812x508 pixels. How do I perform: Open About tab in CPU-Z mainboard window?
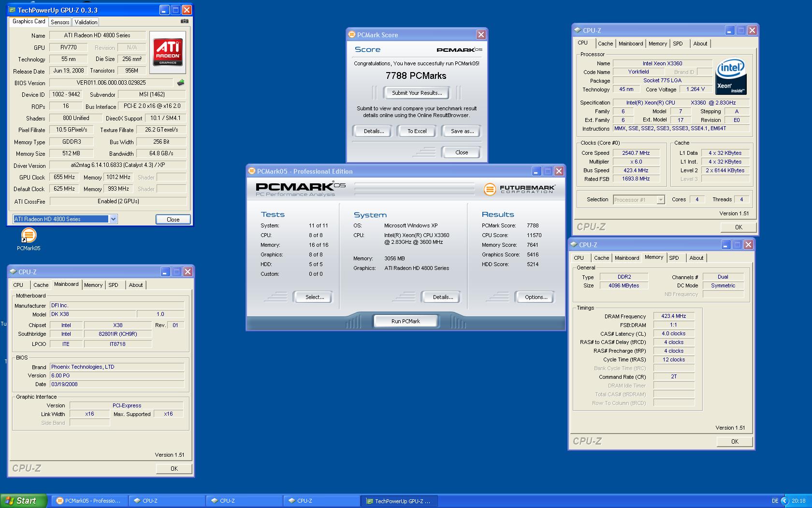pos(135,285)
